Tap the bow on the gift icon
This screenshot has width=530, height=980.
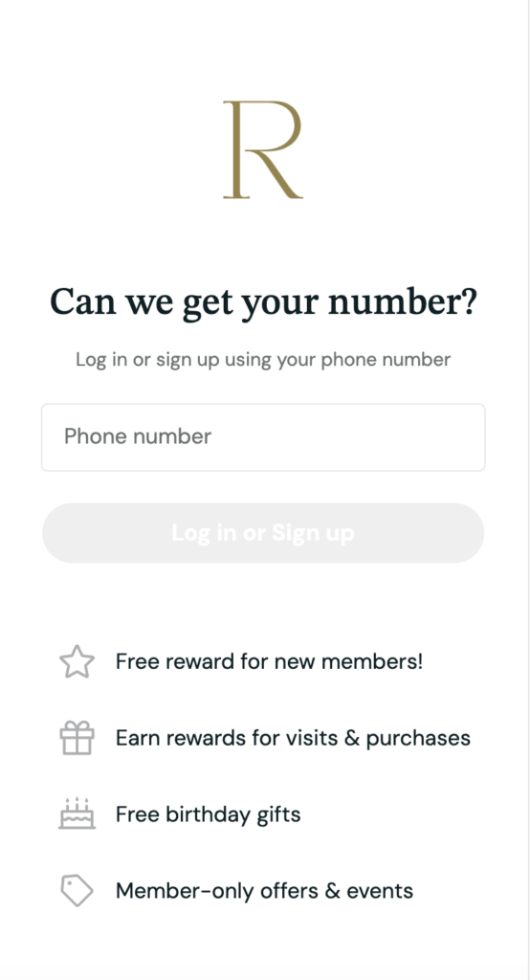pos(77,725)
